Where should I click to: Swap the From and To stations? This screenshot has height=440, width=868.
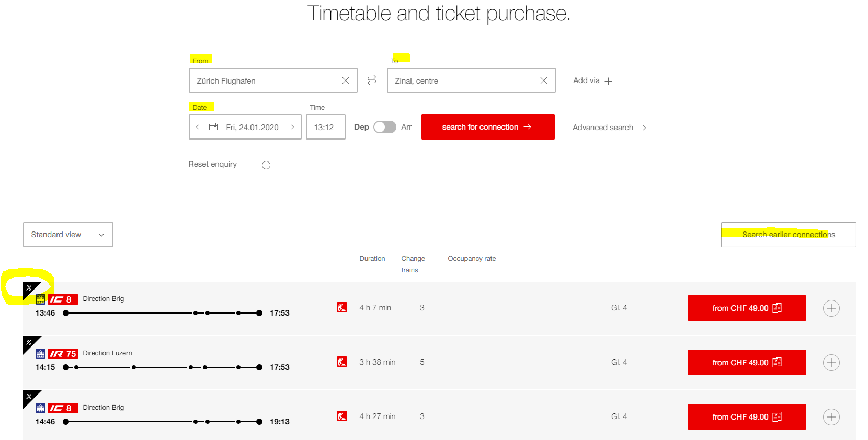[372, 80]
